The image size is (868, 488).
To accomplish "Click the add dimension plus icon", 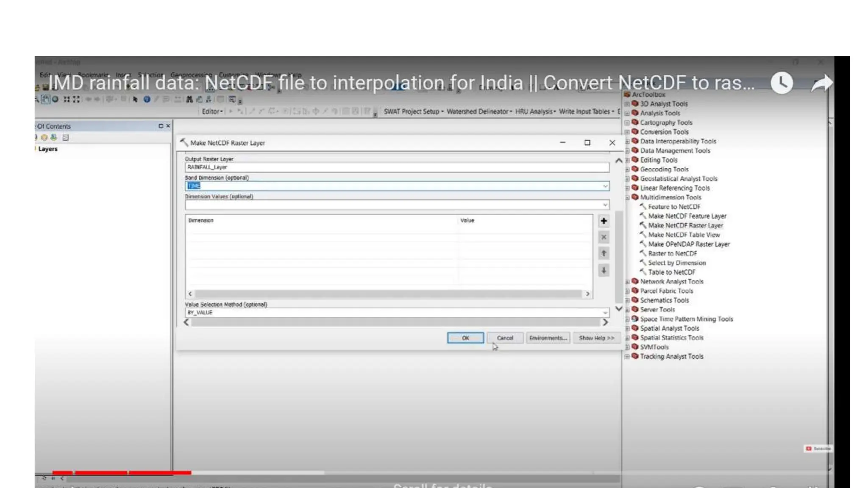I will [x=604, y=221].
